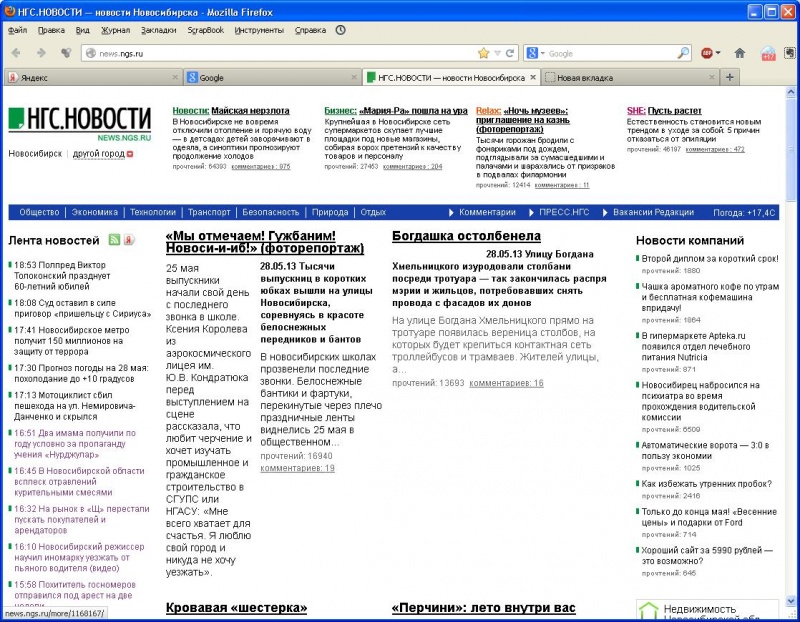The image size is (800, 622).
Task: Select «Экономика» in the blue navigation bar
Action: [94, 212]
